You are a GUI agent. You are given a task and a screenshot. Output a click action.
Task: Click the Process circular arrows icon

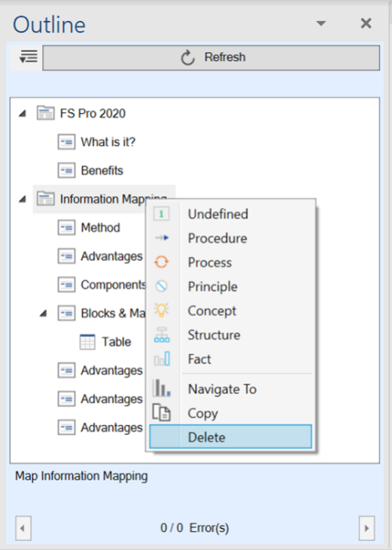point(161,262)
